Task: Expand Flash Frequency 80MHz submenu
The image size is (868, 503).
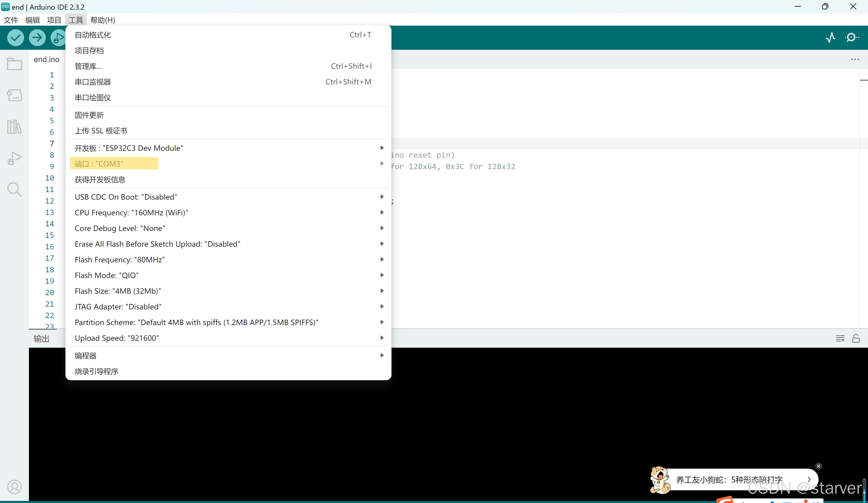Action: (x=228, y=260)
